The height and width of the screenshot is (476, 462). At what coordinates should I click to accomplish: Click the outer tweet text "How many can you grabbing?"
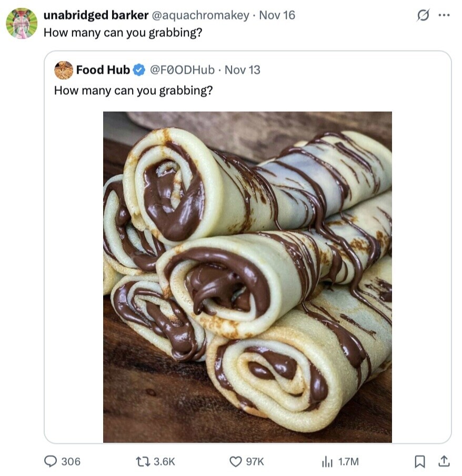pos(123,32)
